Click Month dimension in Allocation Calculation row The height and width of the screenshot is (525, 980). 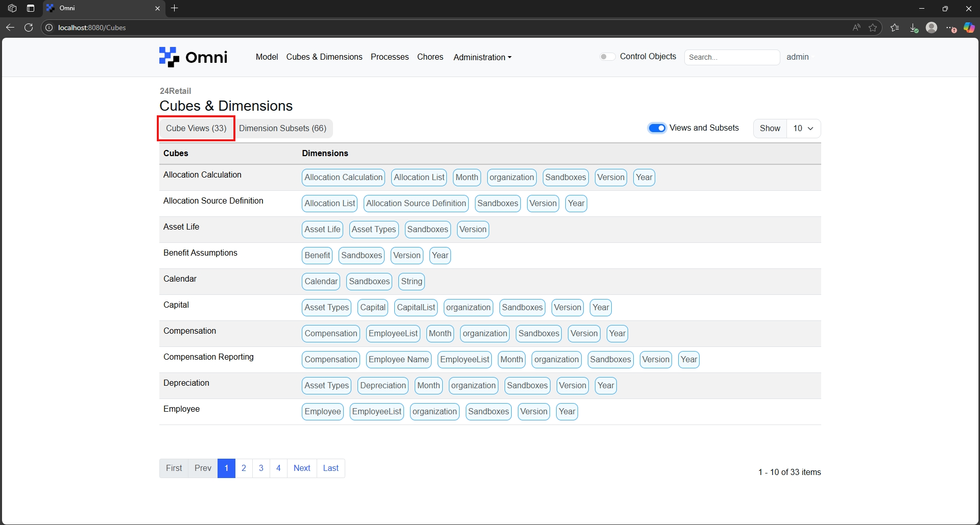[x=467, y=178]
